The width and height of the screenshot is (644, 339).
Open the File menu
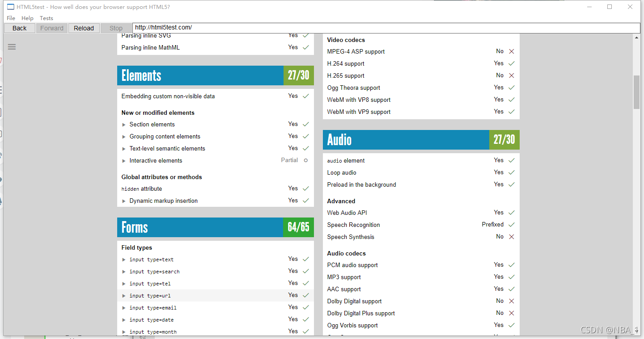(x=11, y=18)
